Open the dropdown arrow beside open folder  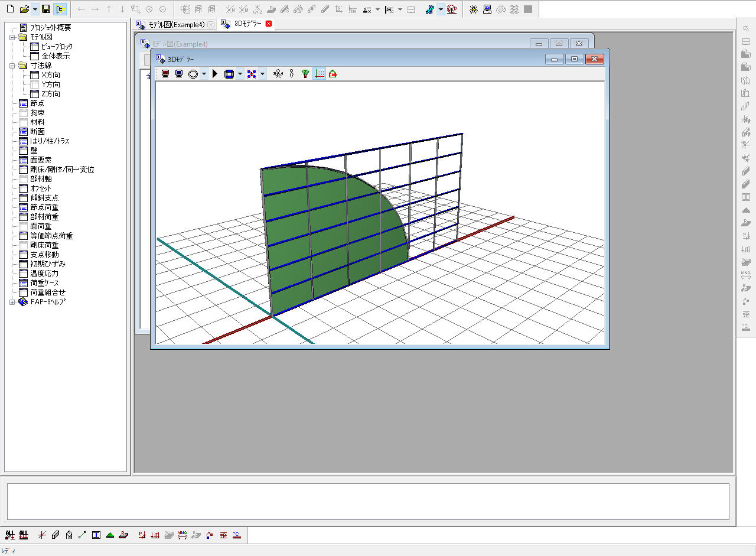[x=34, y=9]
